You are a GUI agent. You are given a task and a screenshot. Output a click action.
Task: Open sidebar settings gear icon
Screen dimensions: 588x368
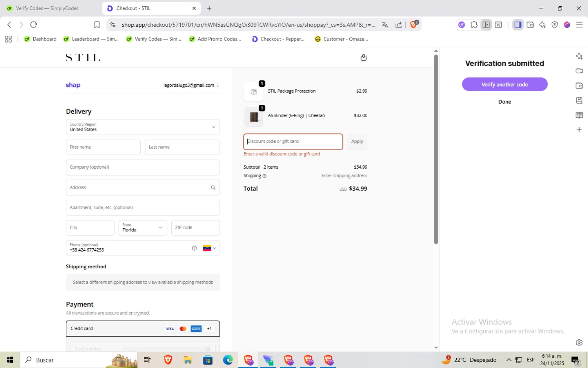(579, 342)
